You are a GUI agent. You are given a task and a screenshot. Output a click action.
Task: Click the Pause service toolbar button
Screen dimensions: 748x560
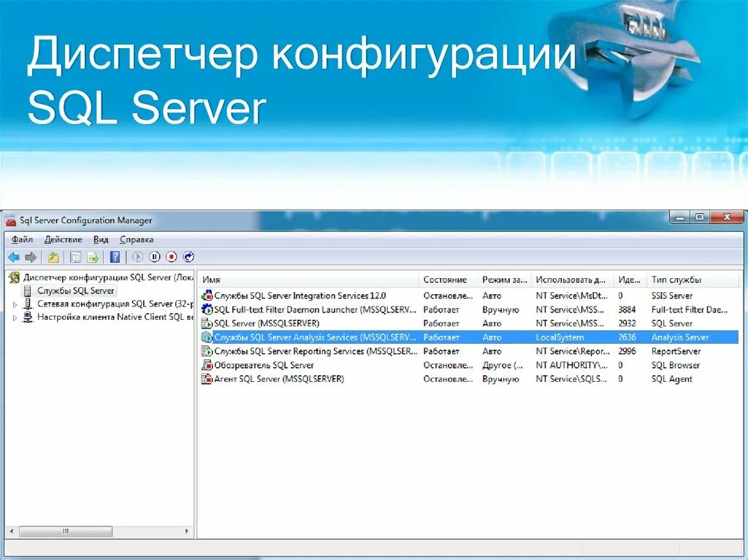point(155,257)
